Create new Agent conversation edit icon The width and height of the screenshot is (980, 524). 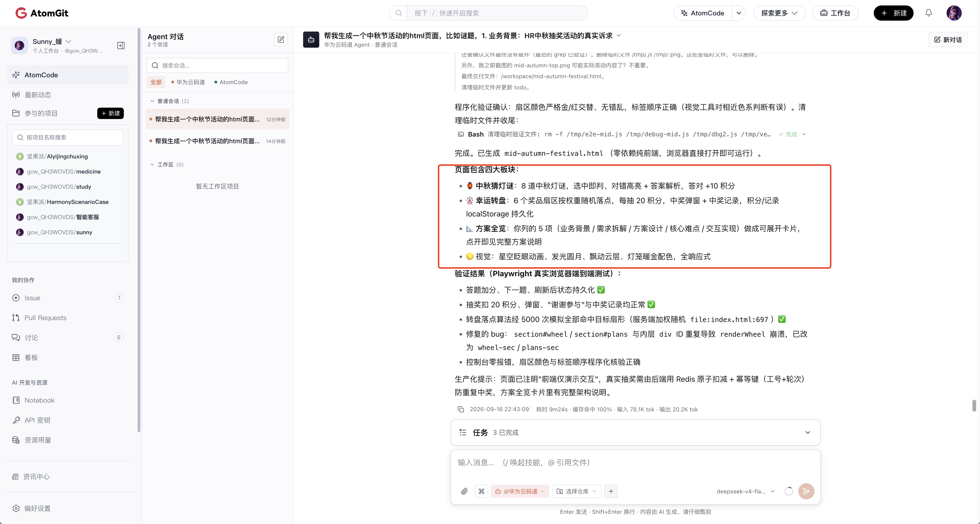(x=281, y=40)
